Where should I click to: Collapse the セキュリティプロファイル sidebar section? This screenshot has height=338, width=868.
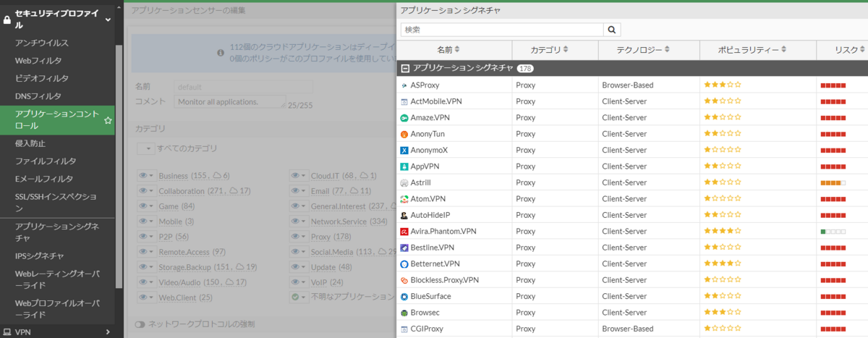[109, 20]
